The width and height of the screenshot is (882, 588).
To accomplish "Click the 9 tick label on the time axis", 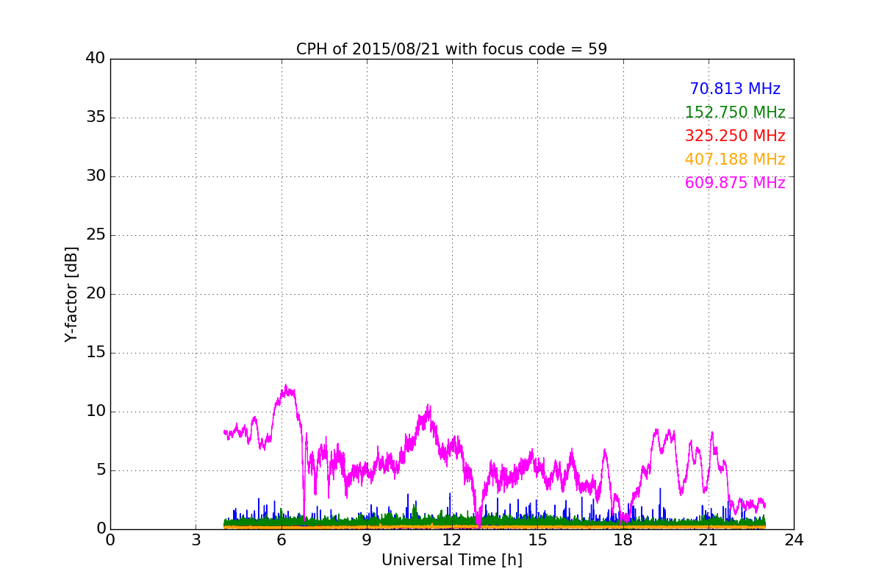I will (x=367, y=541).
